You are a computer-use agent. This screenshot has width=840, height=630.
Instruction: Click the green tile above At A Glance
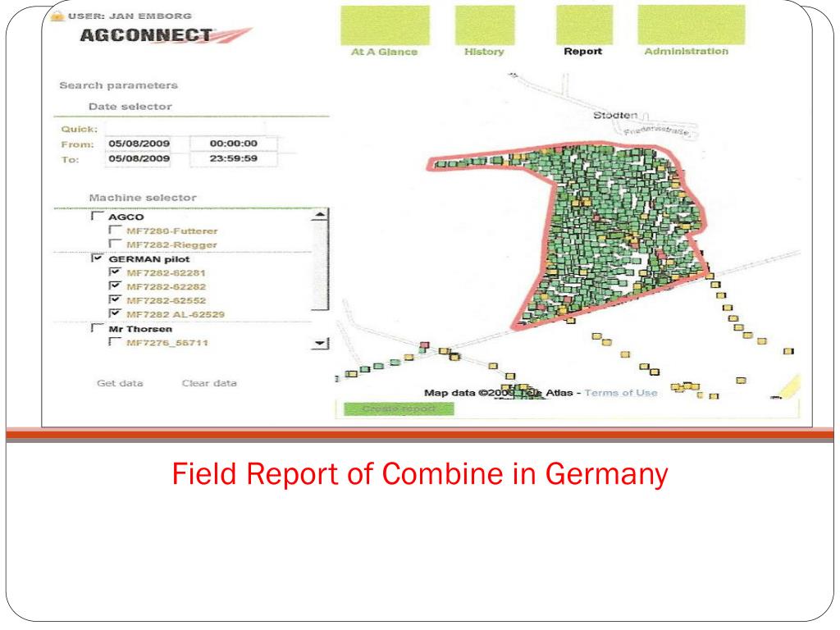coord(386,25)
